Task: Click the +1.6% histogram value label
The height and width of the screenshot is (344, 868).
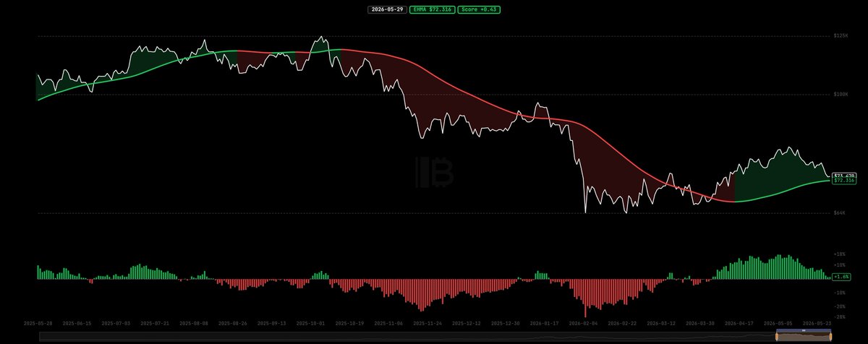Action: (x=842, y=277)
